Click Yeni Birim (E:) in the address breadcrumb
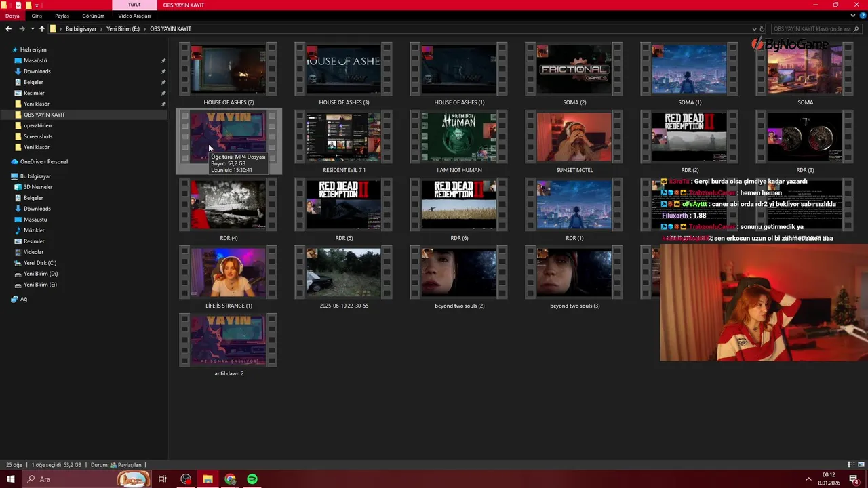 click(123, 29)
